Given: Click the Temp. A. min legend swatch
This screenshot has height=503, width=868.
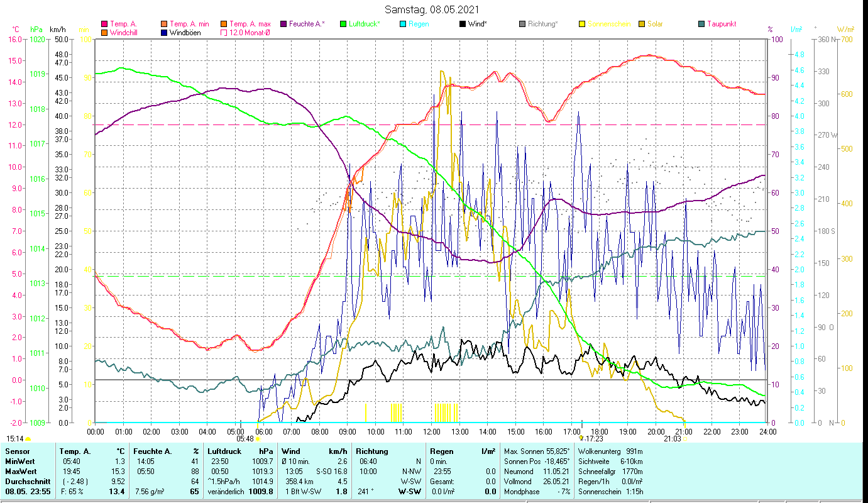Looking at the screenshot, I should tap(163, 24).
